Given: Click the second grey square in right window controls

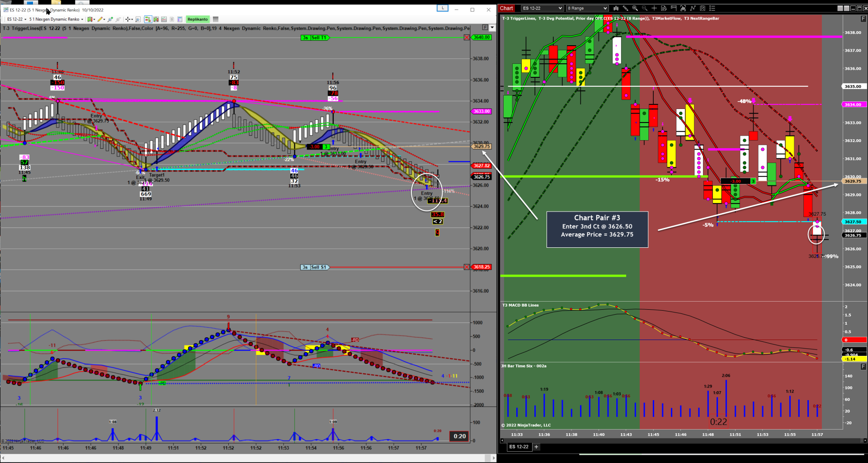Looking at the screenshot, I should (846, 8).
